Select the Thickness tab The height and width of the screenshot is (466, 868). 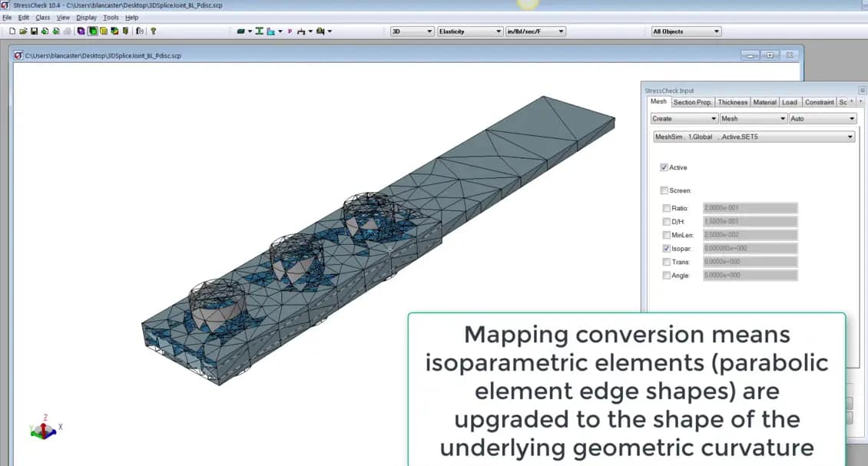click(x=733, y=101)
